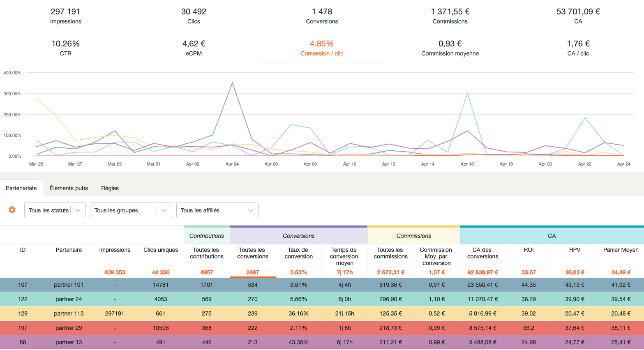Select the CA / clic metric
Viewport: 644px width, 350px height.
coord(578,48)
